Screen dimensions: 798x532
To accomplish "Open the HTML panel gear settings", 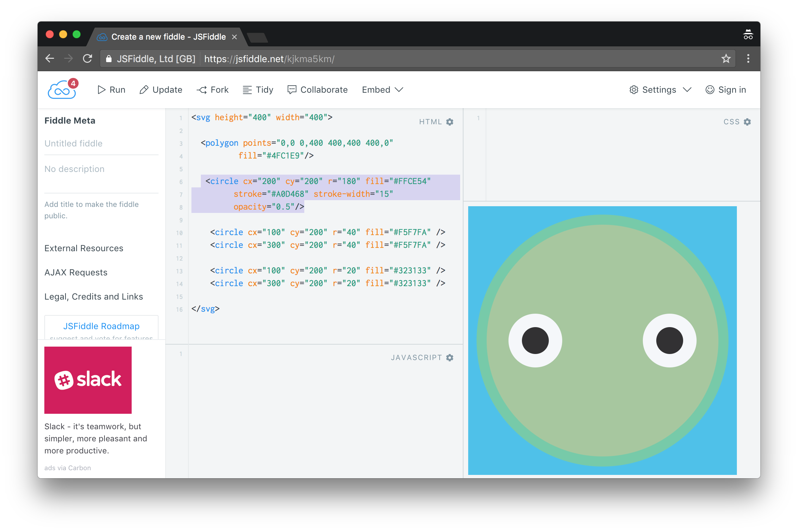I will tap(450, 122).
